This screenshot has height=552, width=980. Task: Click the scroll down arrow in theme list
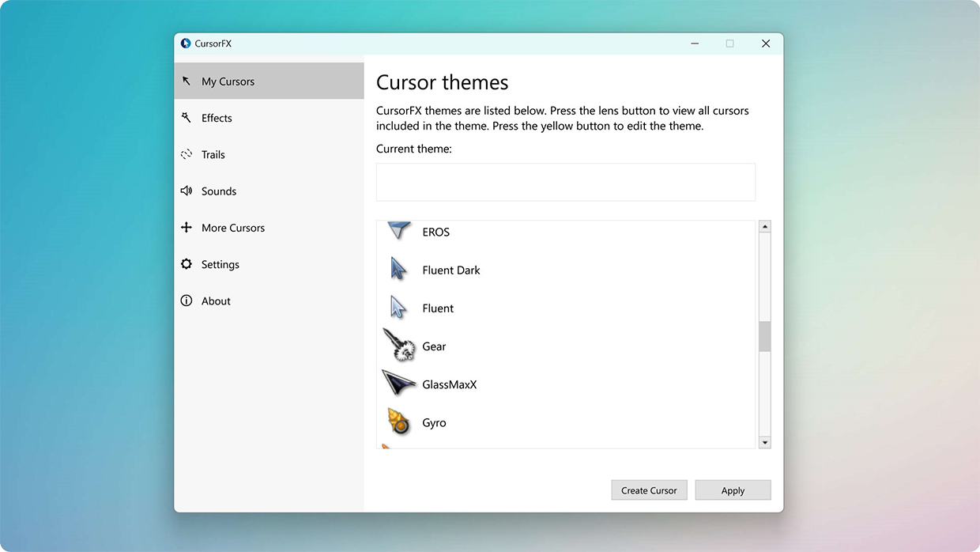[764, 442]
